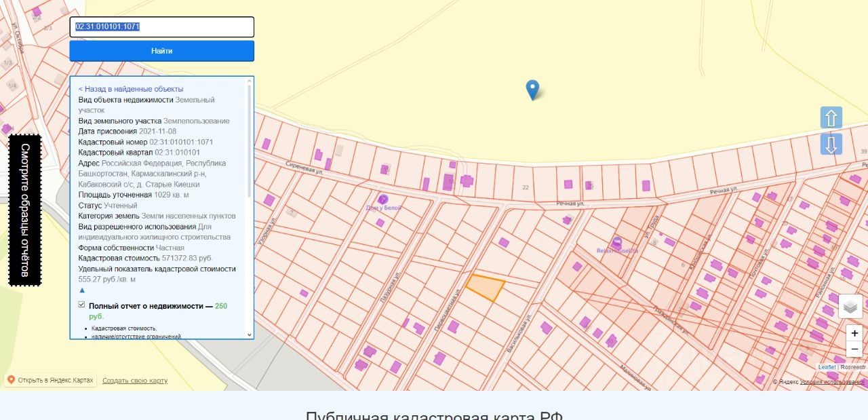
Task: Zoom out with the minus button
Action: tap(854, 349)
